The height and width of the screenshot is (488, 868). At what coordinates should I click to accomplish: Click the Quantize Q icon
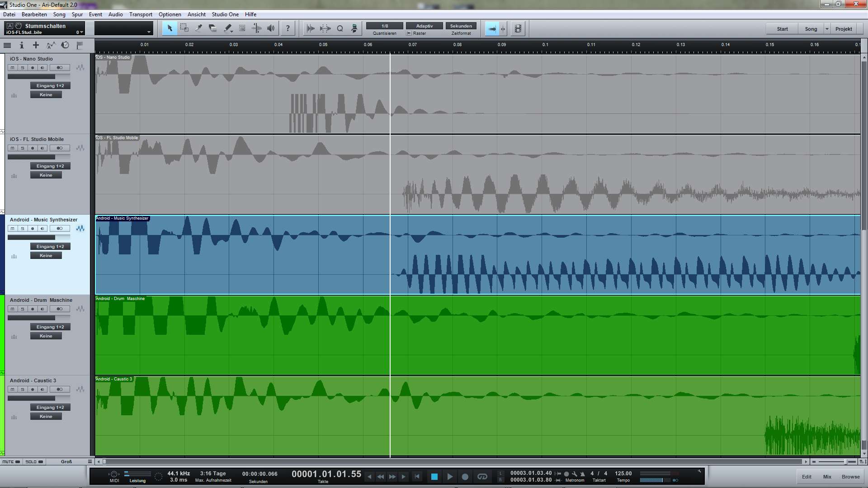click(340, 28)
